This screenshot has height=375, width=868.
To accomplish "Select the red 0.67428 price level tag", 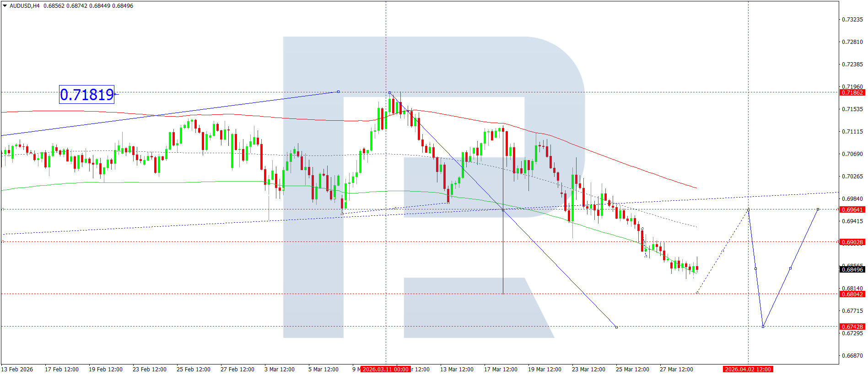I will (x=852, y=327).
